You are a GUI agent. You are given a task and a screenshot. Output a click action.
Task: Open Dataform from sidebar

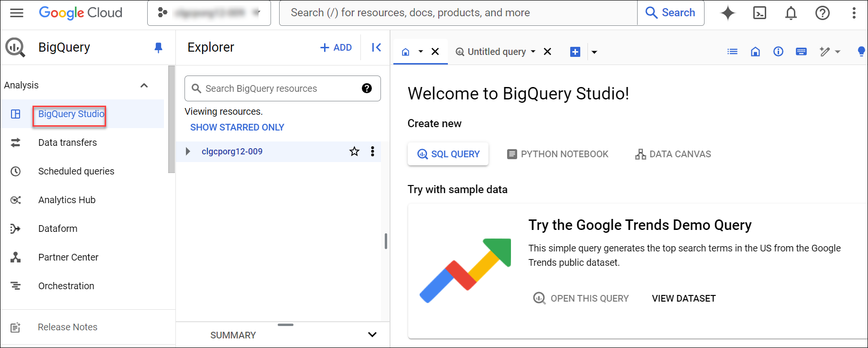tap(58, 228)
